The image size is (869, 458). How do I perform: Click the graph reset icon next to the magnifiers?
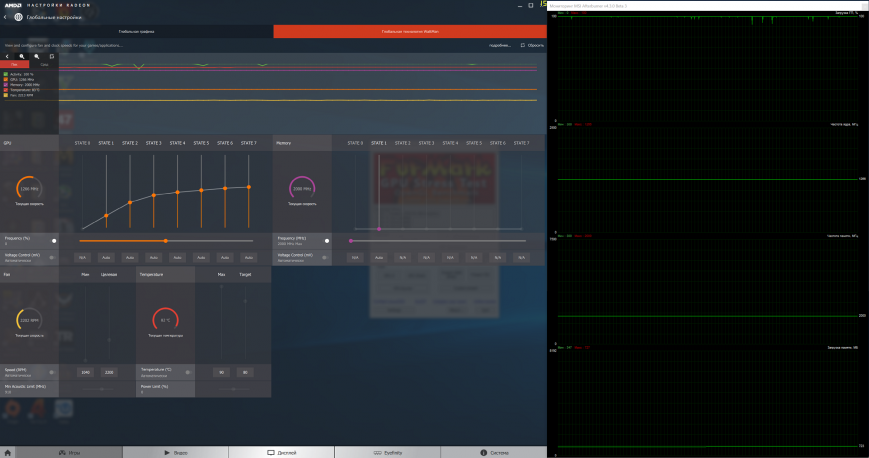[52, 56]
